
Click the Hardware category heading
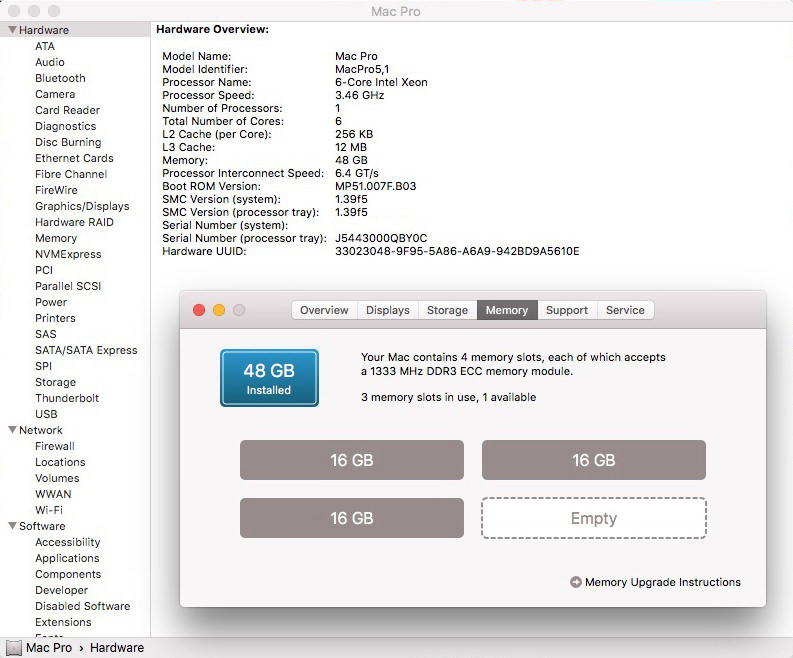click(44, 30)
